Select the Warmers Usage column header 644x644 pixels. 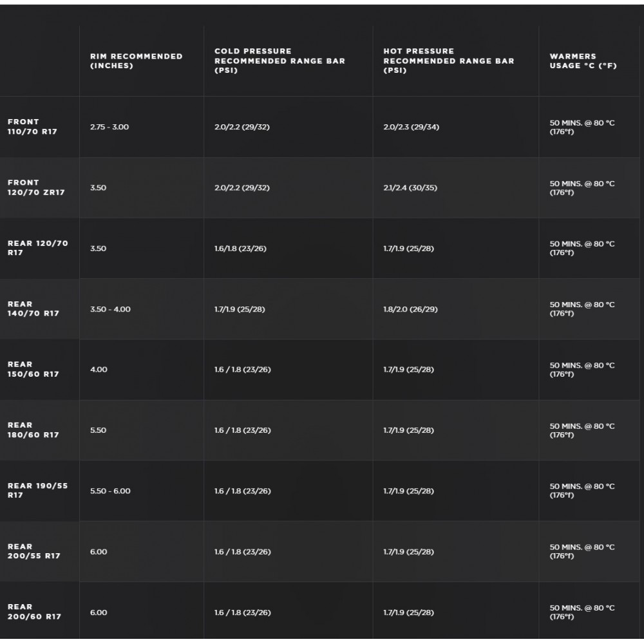[x=583, y=61]
